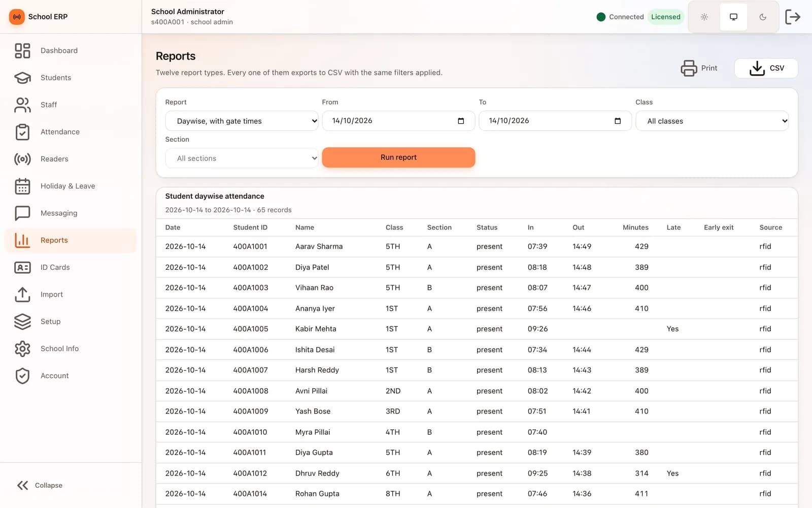Run the report
The width and height of the screenshot is (812, 508).
(x=398, y=157)
